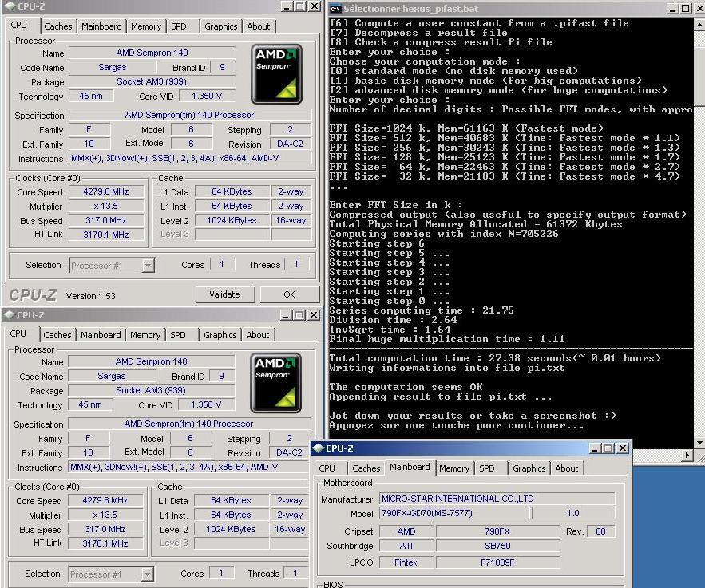705x588 pixels.
Task: Click Manufacturer MICRO-STAR INTERNATIONAL CO.,LTD field
Action: click(497, 499)
